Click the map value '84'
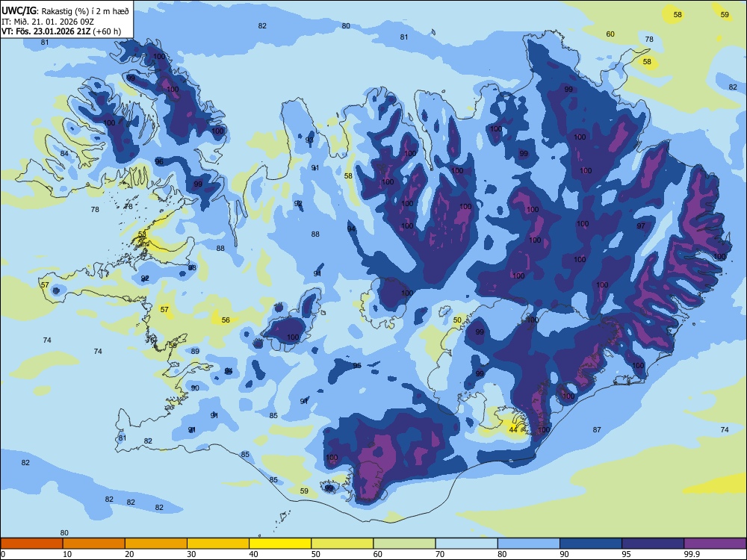The image size is (747, 560). [64, 153]
